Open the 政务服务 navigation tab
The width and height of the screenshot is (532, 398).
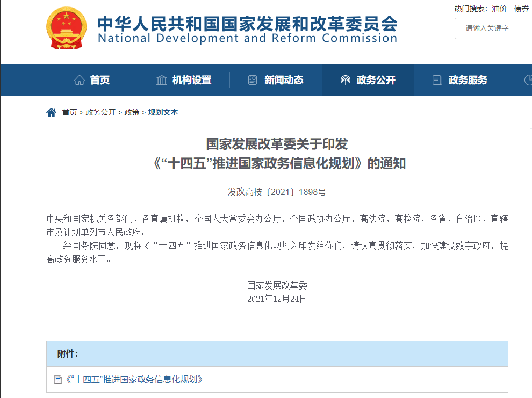click(460, 80)
